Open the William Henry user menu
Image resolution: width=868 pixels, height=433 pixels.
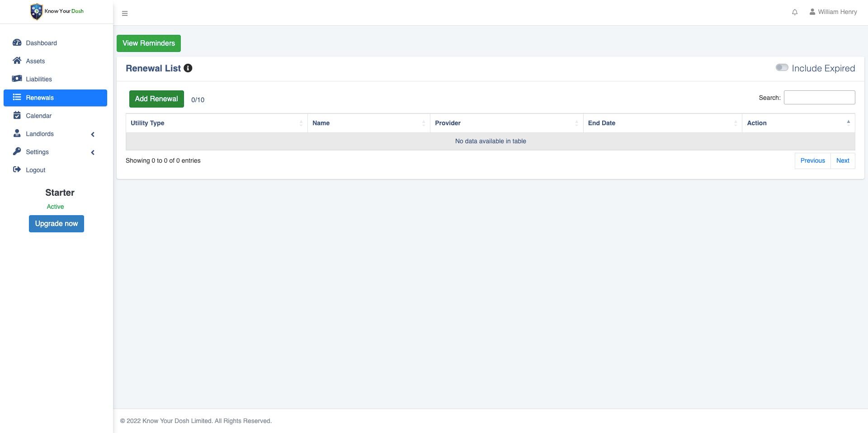coord(833,12)
